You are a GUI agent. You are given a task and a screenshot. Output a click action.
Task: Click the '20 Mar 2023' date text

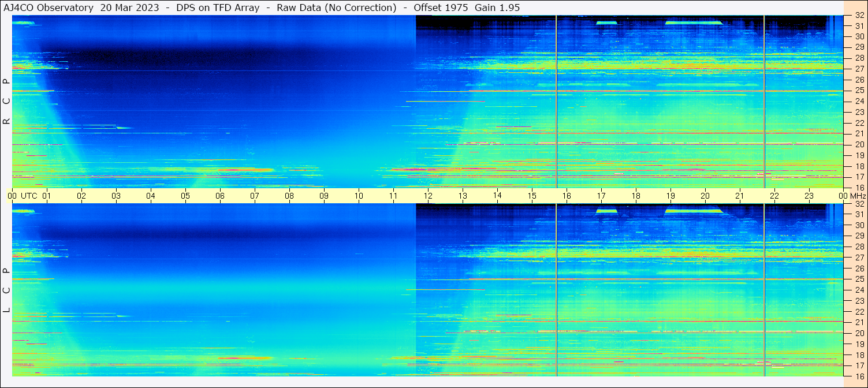[131, 8]
